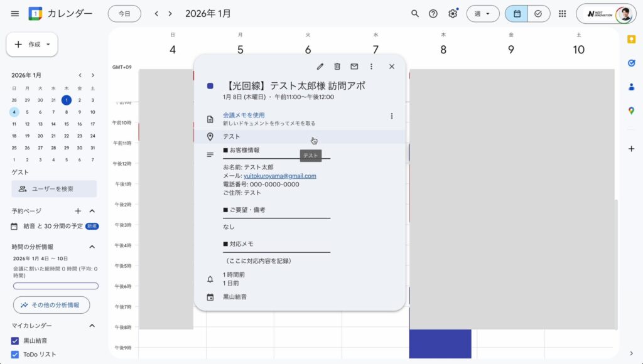The width and height of the screenshot is (643, 364).
Task: Open the yuitokuroyama@gmail.com email link
Action: point(279,176)
